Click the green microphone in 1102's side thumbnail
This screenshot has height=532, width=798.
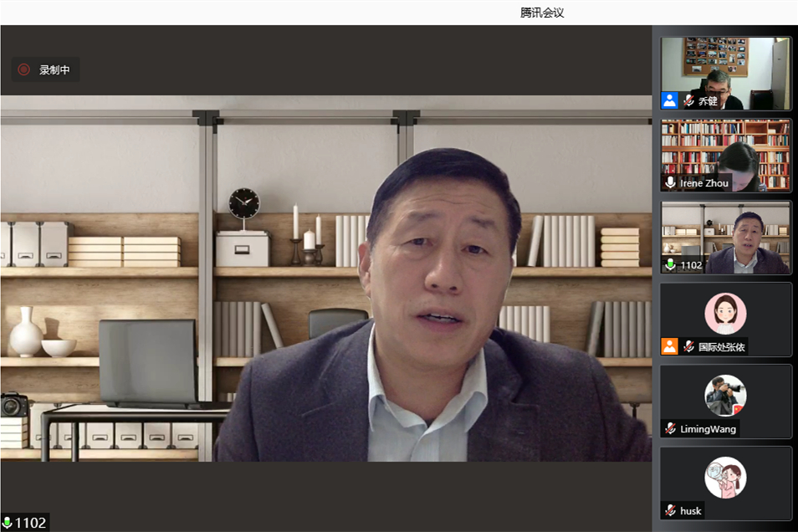[670, 264]
